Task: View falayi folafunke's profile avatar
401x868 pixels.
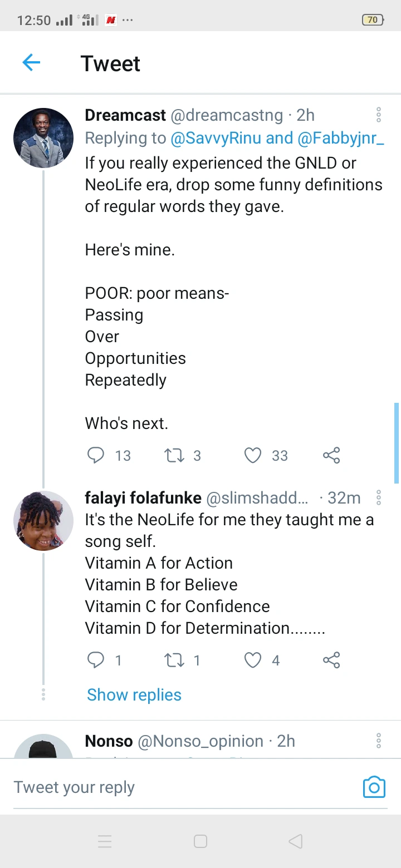Action: (43, 521)
